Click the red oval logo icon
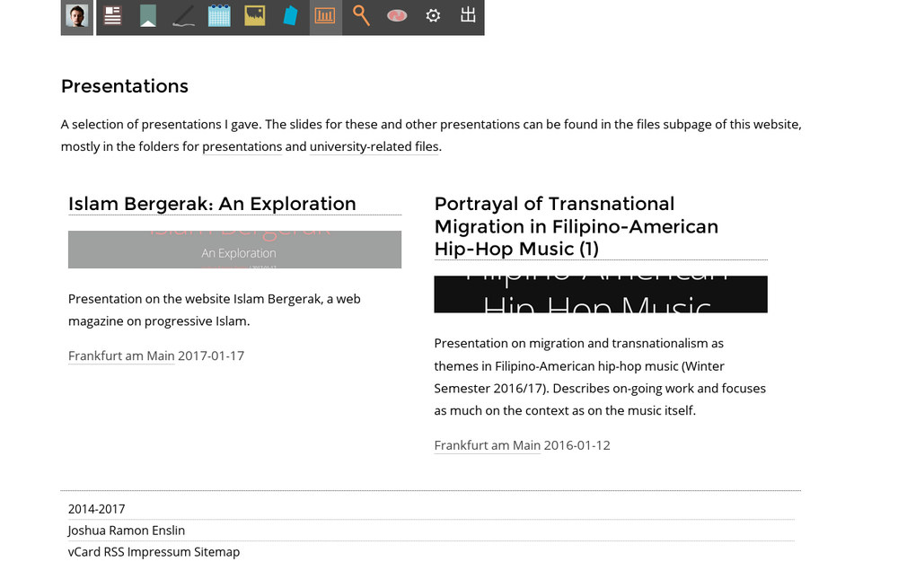 click(x=397, y=16)
